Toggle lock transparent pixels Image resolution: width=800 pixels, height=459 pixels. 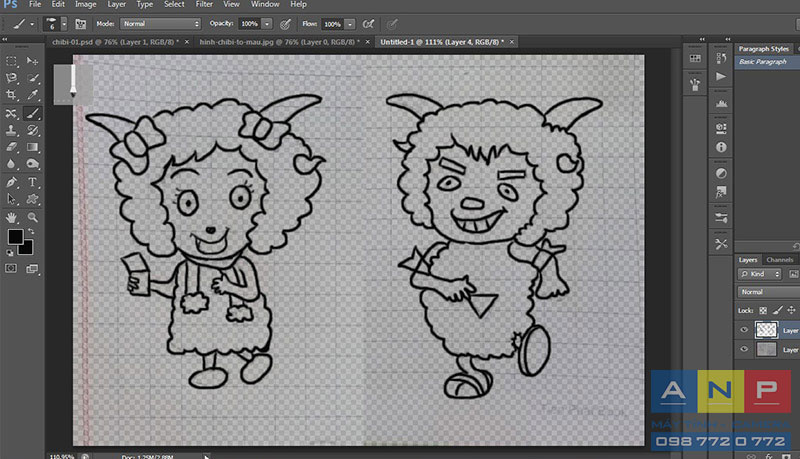pos(763,310)
